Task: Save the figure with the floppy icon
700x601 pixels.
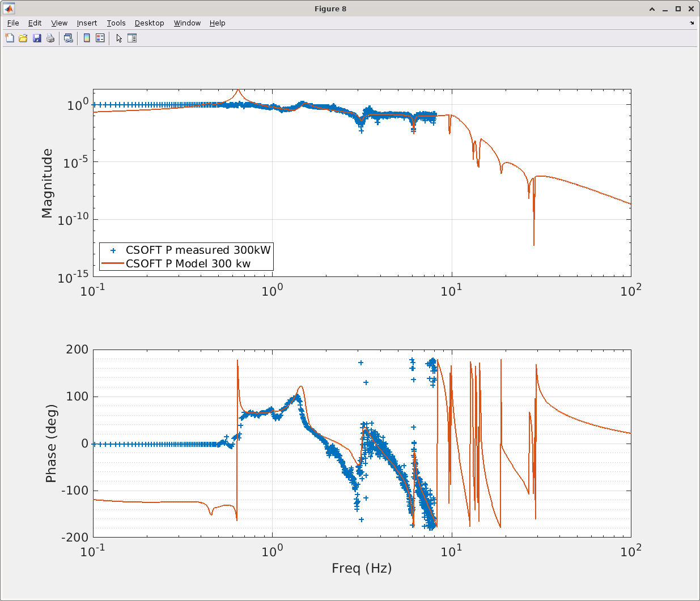Action: click(37, 39)
